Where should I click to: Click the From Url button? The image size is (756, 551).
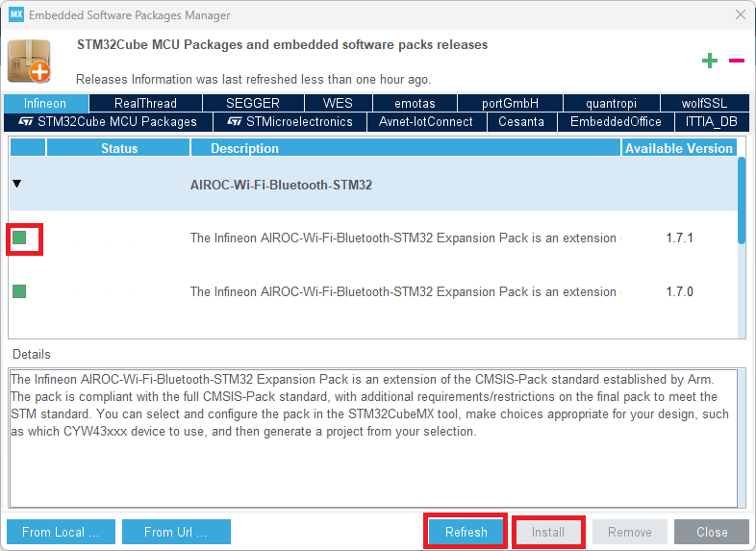tap(175, 532)
